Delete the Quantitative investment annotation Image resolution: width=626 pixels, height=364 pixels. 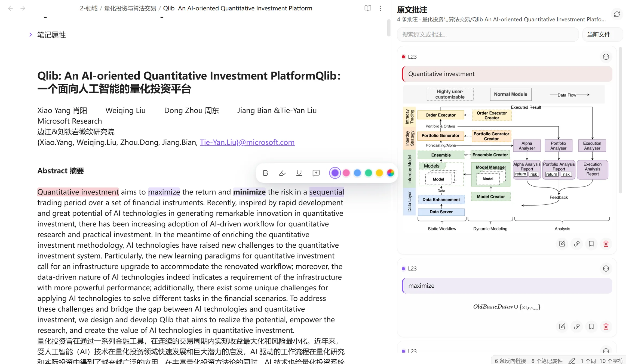[x=606, y=244]
